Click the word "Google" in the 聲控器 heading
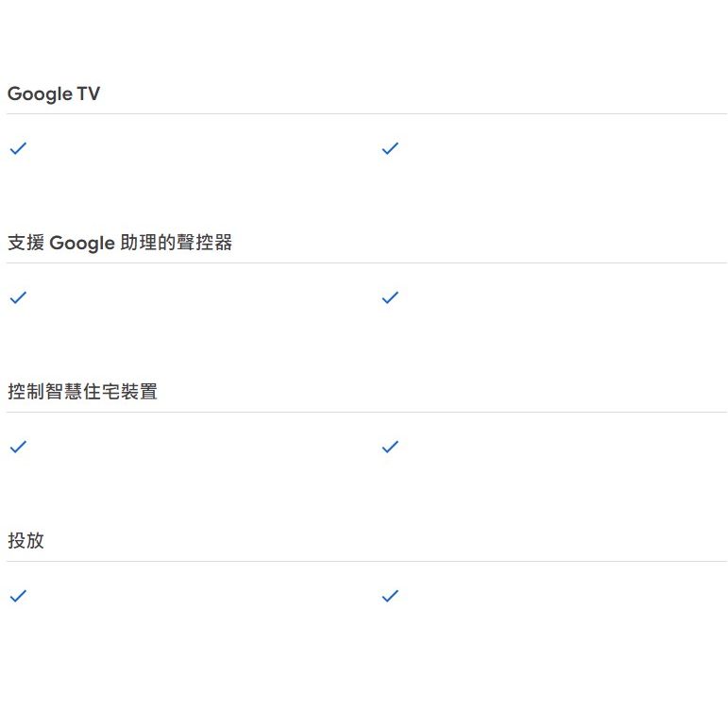The height and width of the screenshot is (728, 728). 82,244
